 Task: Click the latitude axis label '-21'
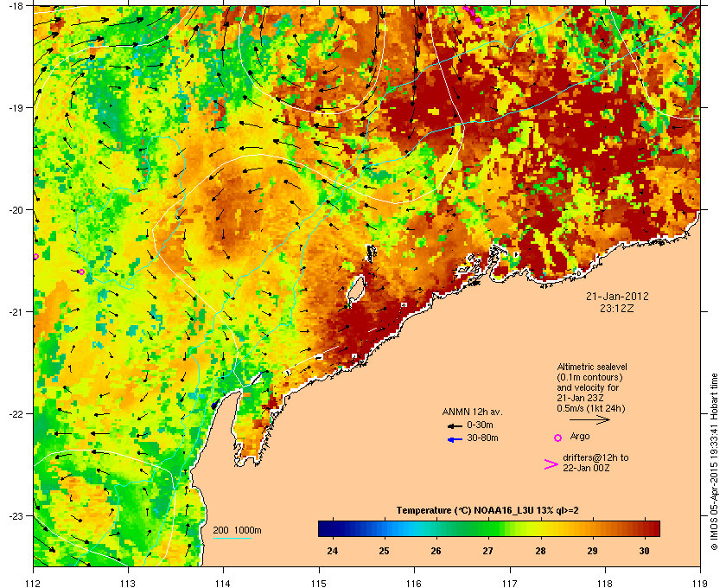click(x=16, y=312)
